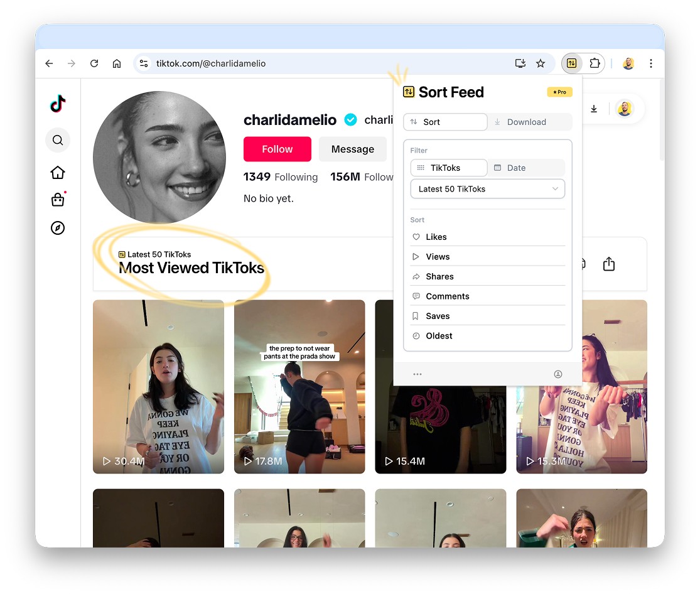Go to TikTok Home in sidebar

tap(58, 173)
